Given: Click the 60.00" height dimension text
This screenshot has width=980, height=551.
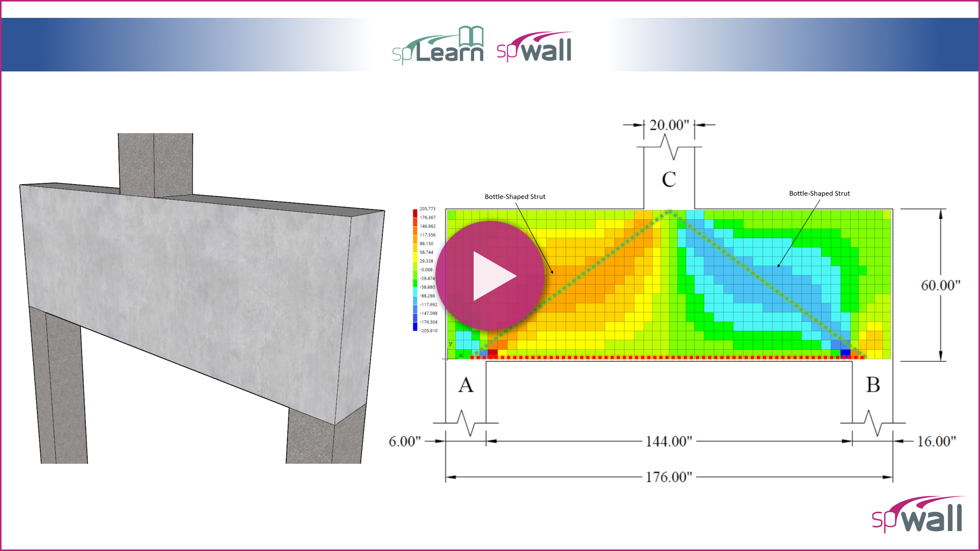Looking at the screenshot, I should tap(940, 285).
